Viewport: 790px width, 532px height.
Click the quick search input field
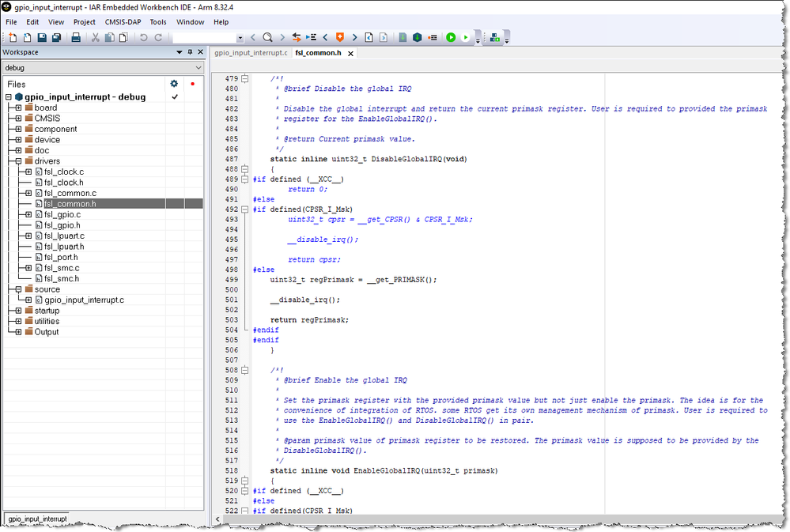tap(205, 38)
